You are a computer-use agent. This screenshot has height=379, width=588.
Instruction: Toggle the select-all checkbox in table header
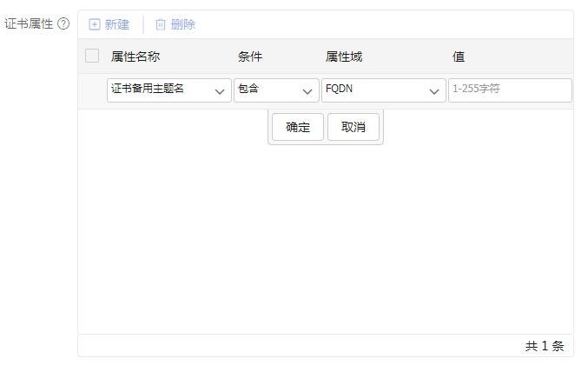coord(92,56)
